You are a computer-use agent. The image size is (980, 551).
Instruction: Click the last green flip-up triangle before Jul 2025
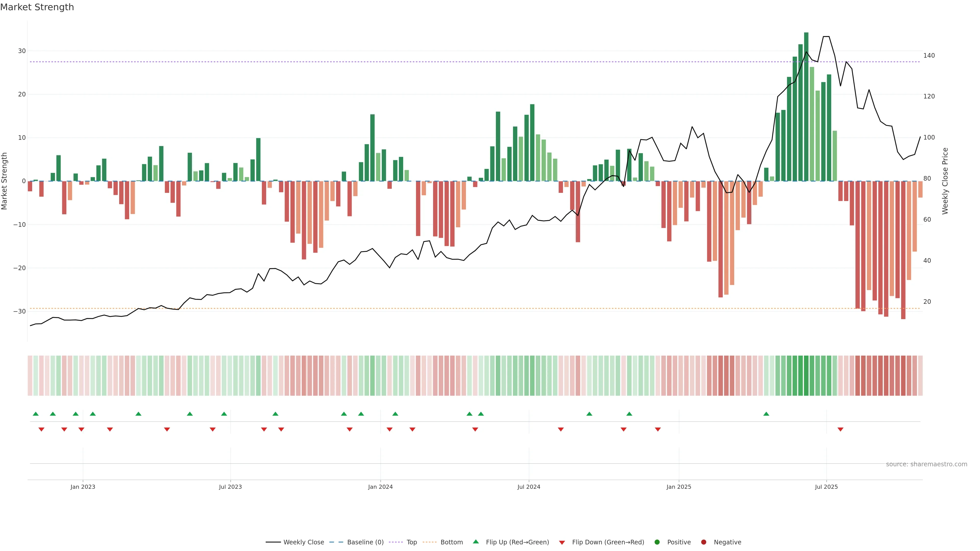(x=766, y=414)
